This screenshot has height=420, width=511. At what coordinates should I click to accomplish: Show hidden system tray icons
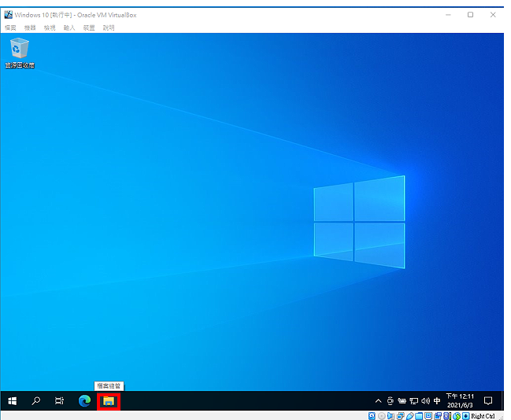coord(378,401)
